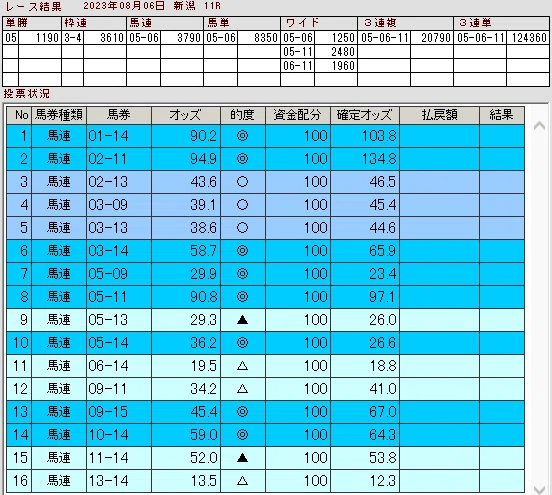Click odds value 13.5
The width and height of the screenshot is (552, 495).
pos(203,481)
